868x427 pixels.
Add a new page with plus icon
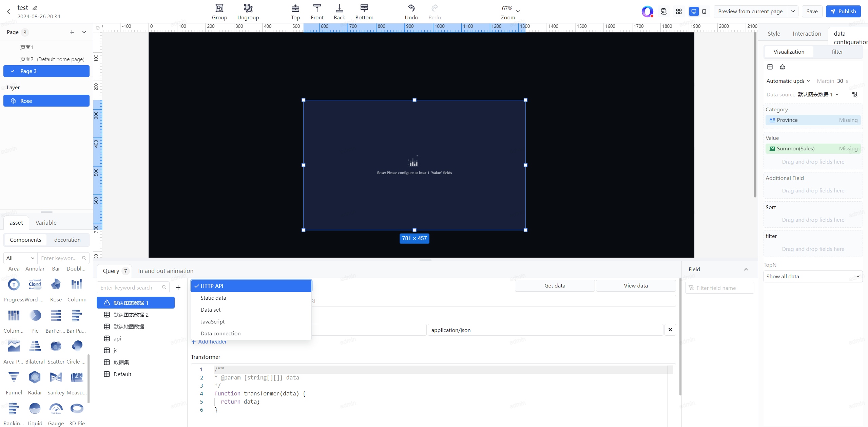tap(72, 32)
